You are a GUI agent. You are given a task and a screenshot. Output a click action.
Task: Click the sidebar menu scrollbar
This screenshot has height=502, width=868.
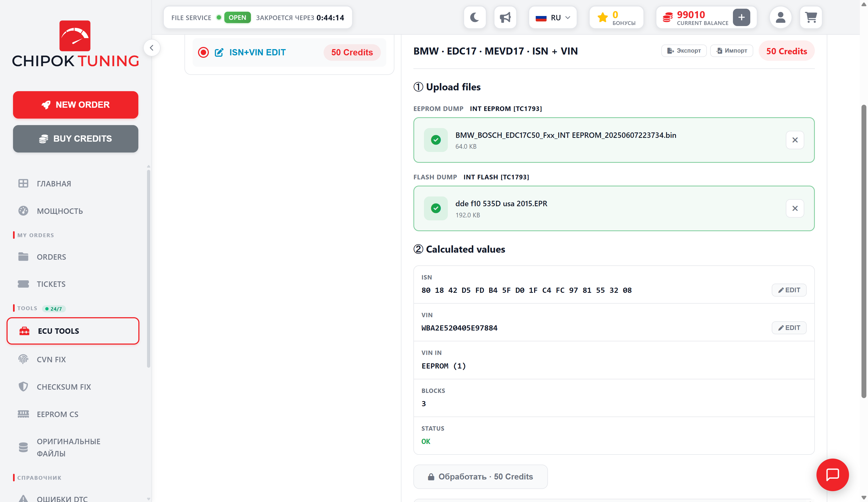pos(148,269)
